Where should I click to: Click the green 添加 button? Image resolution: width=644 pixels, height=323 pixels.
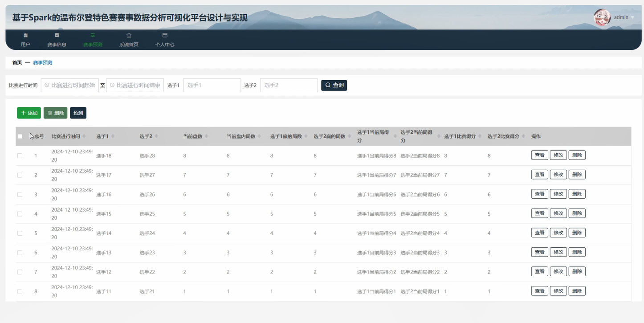tap(29, 113)
